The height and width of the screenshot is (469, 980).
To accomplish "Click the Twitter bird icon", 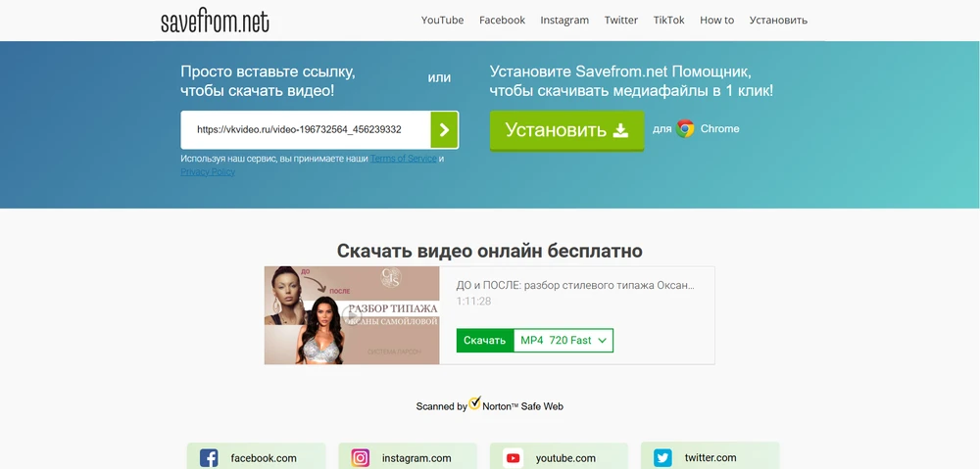I will click(x=663, y=457).
